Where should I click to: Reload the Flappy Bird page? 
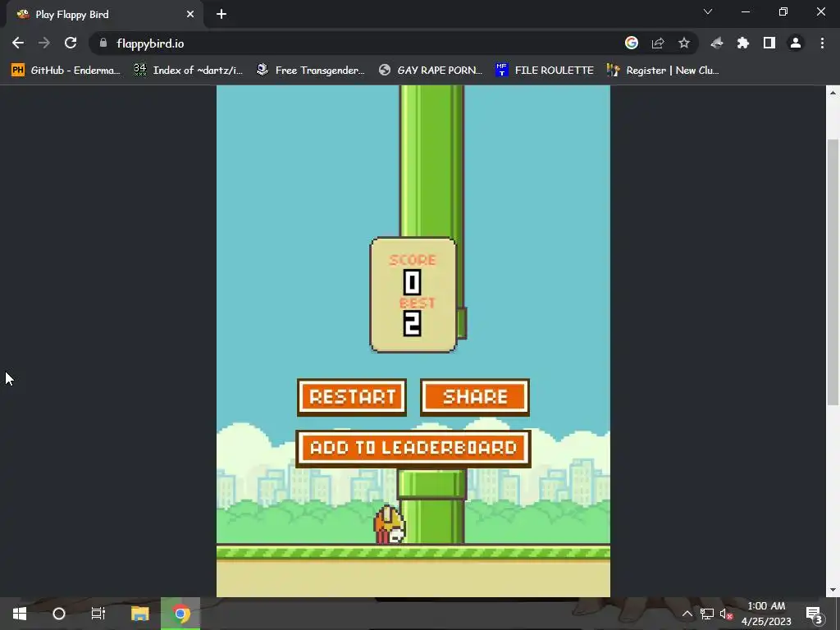(x=71, y=43)
